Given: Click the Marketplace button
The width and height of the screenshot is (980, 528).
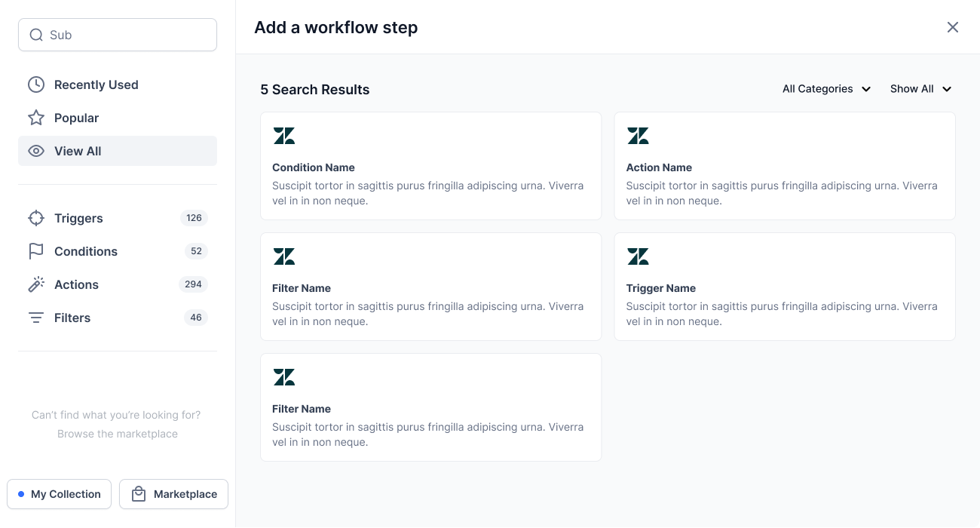Looking at the screenshot, I should [x=173, y=494].
